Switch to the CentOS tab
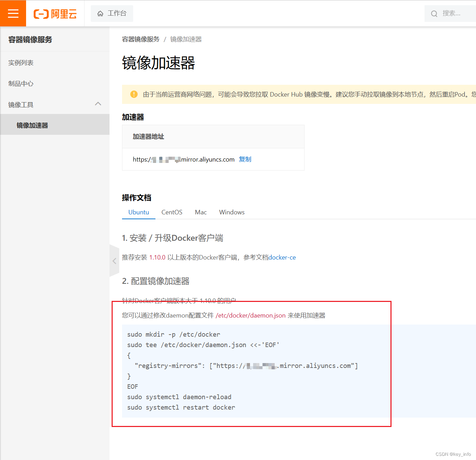The image size is (476, 460). coord(172,212)
